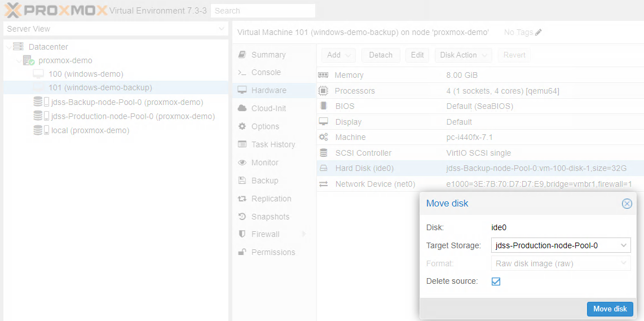644x321 pixels.
Task: Click the Detach button
Action: pos(381,55)
